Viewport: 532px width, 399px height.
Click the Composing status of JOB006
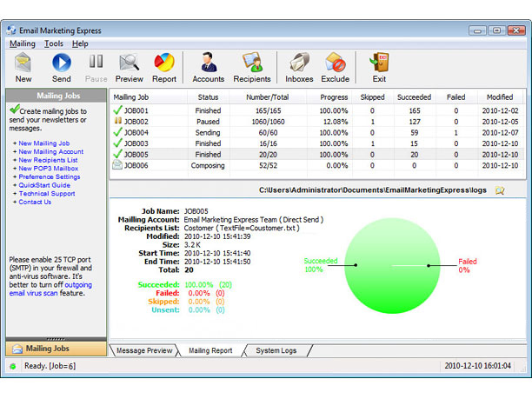click(x=208, y=165)
